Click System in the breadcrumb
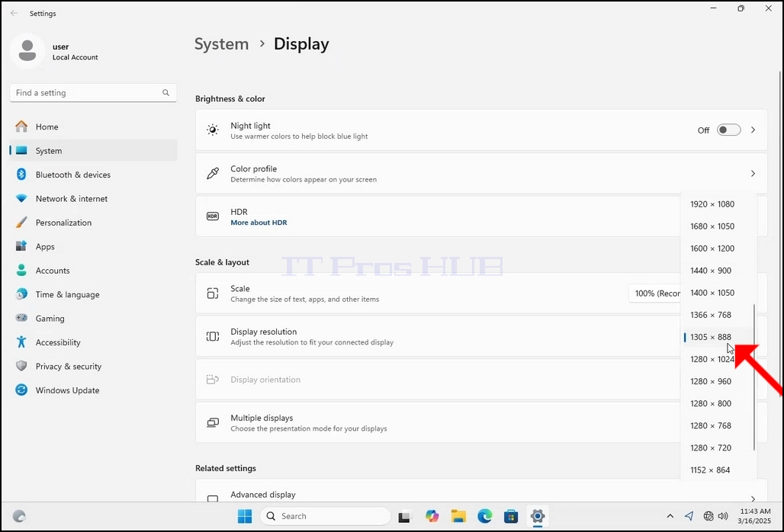 [221, 44]
